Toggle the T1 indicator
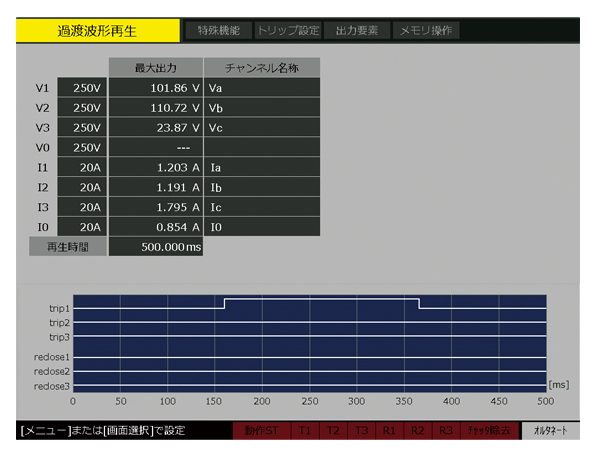 [x=305, y=431]
